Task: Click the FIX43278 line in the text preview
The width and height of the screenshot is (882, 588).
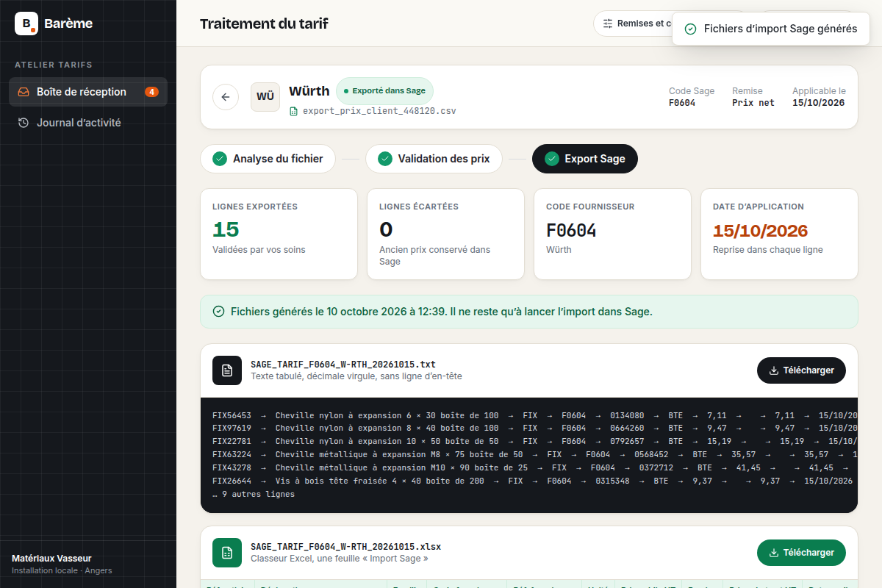Action: 534,468
